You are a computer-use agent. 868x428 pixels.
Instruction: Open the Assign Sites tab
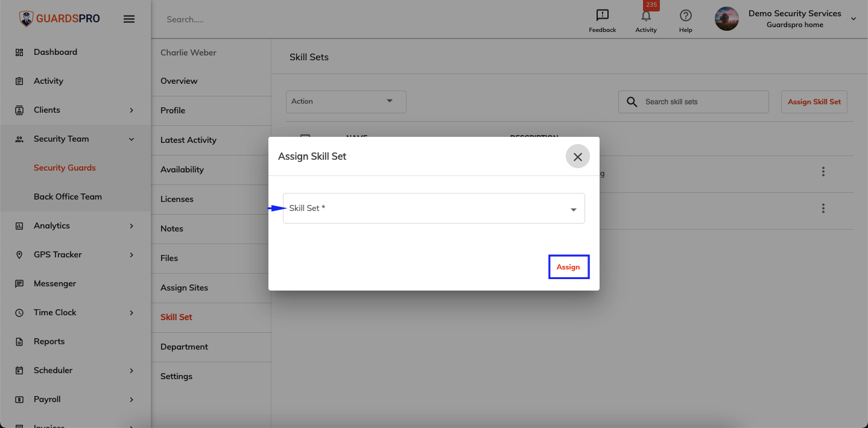[211, 288]
